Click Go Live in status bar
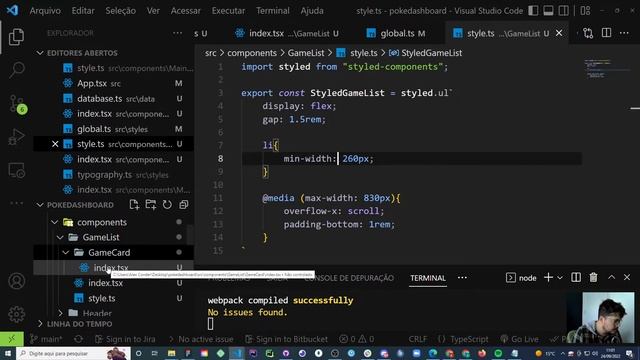Viewport: 640px width, 360px height. pos(520,339)
